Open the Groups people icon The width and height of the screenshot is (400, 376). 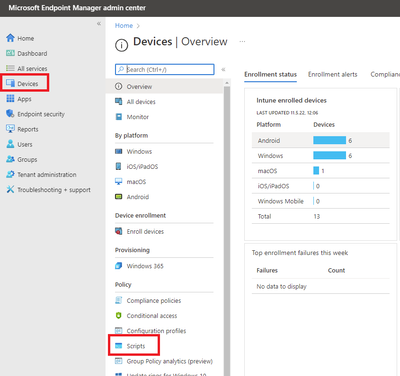10,159
